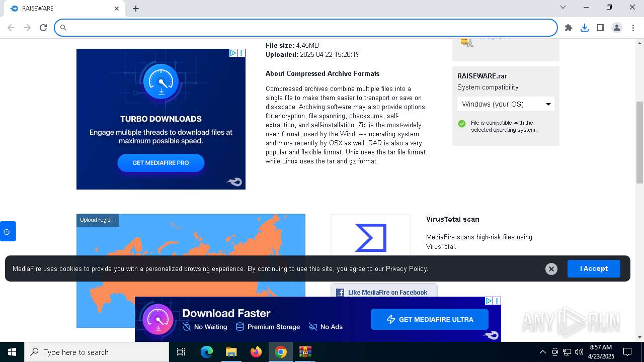This screenshot has height=362, width=644.
Task: Click About Compressed Archive Formats heading
Action: pyautogui.click(x=323, y=73)
